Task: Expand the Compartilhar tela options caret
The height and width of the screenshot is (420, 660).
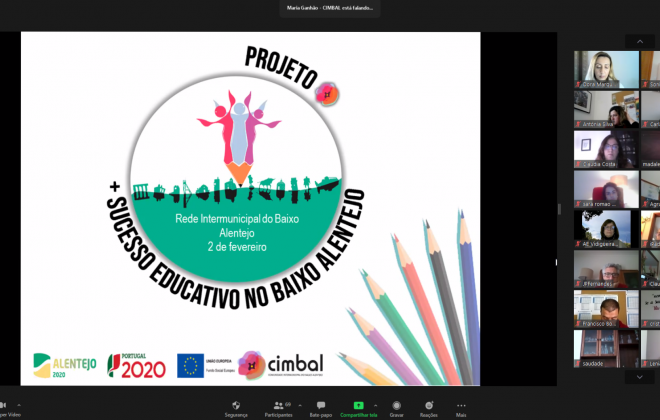Action: pyautogui.click(x=375, y=404)
